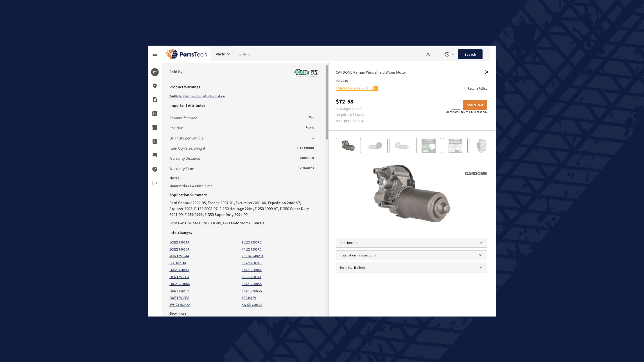Click the PartsTech logo
Screen dimensions: 644x362
tap(186, 54)
